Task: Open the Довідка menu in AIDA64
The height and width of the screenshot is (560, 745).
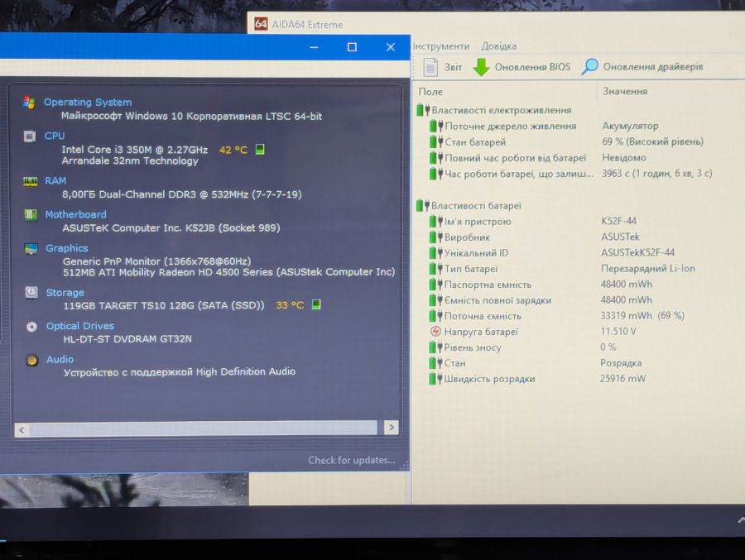Action: pyautogui.click(x=499, y=46)
